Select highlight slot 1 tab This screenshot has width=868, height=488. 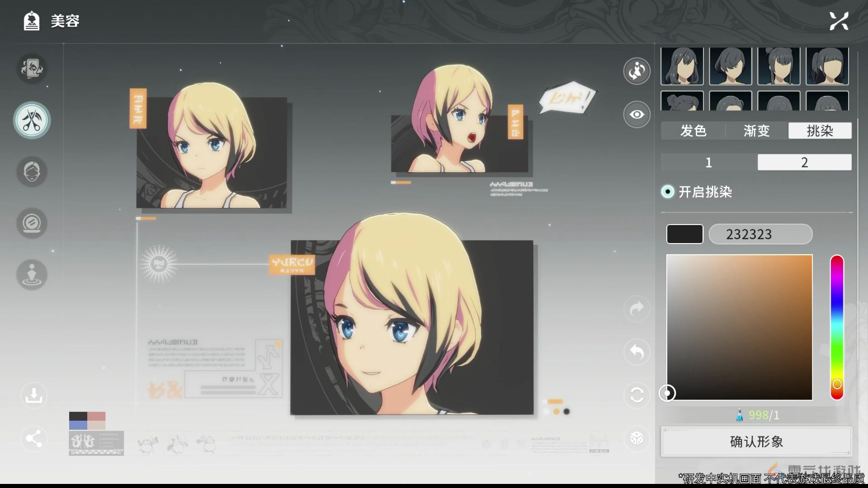pyautogui.click(x=708, y=162)
